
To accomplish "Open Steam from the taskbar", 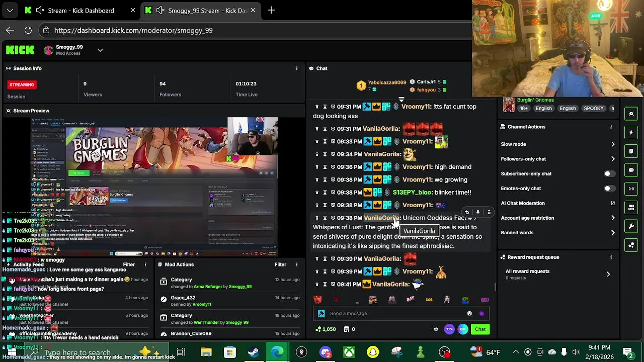I will (x=254, y=352).
